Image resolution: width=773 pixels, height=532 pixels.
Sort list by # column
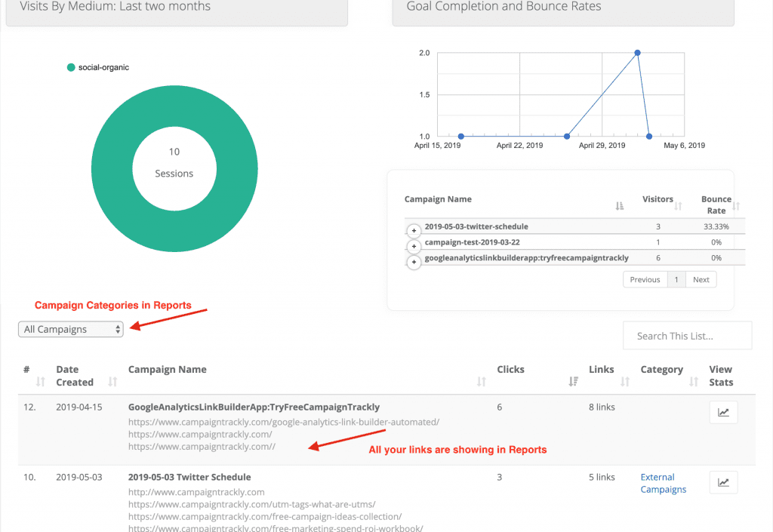(x=41, y=381)
